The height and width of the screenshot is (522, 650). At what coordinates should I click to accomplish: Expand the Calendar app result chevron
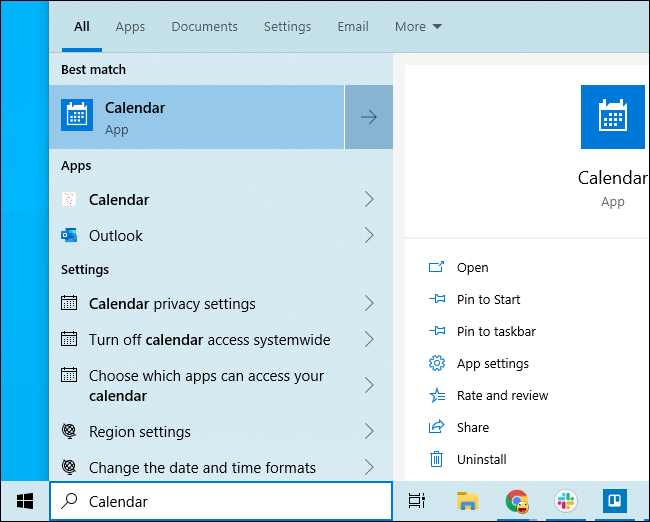click(369, 199)
